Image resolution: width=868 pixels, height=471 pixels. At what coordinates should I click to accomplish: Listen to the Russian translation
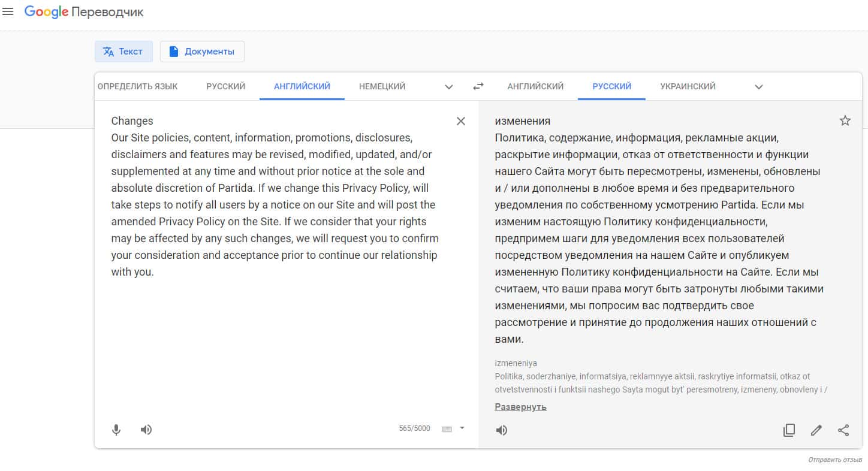tap(502, 430)
